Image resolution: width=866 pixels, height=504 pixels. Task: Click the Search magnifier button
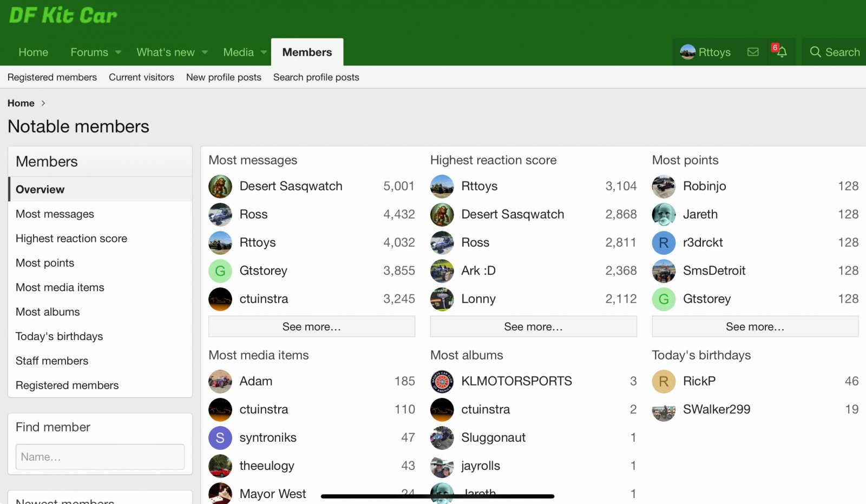point(835,52)
